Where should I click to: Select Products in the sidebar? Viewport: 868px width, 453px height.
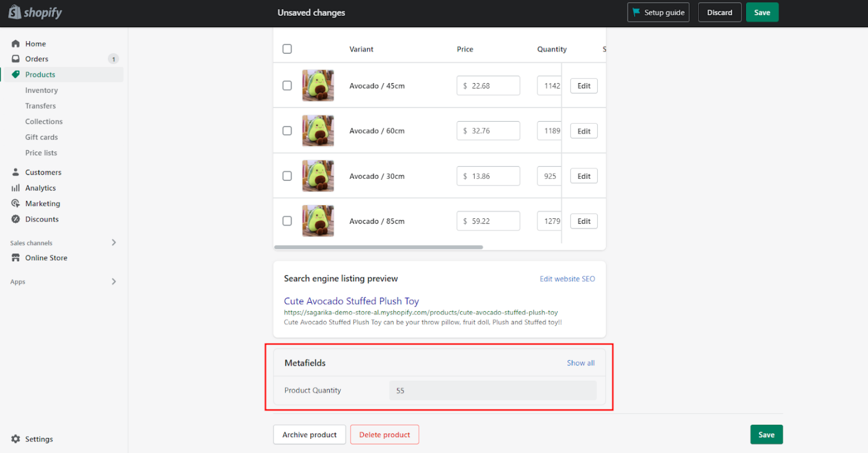(40, 74)
